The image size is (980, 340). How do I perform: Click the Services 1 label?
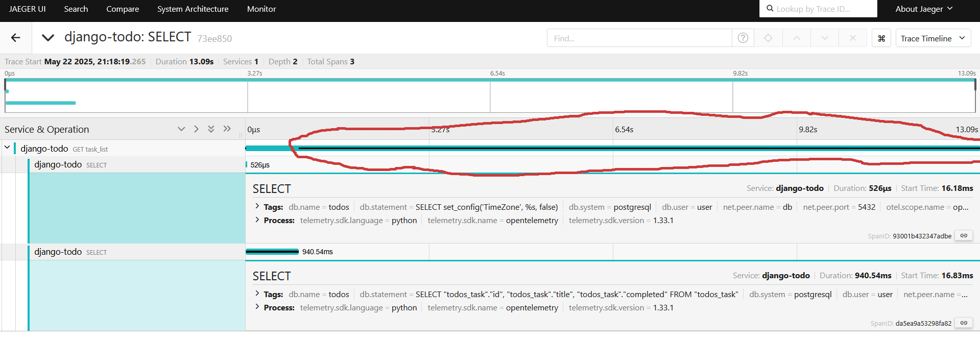pos(241,61)
